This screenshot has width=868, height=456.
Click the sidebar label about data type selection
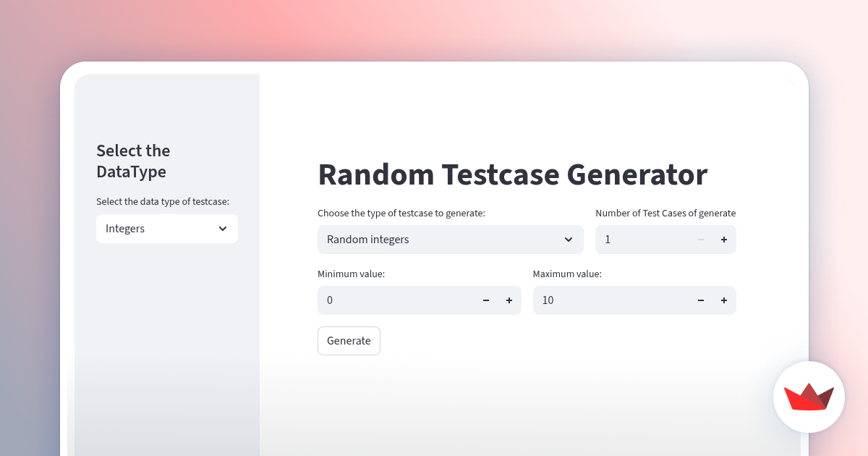161,201
